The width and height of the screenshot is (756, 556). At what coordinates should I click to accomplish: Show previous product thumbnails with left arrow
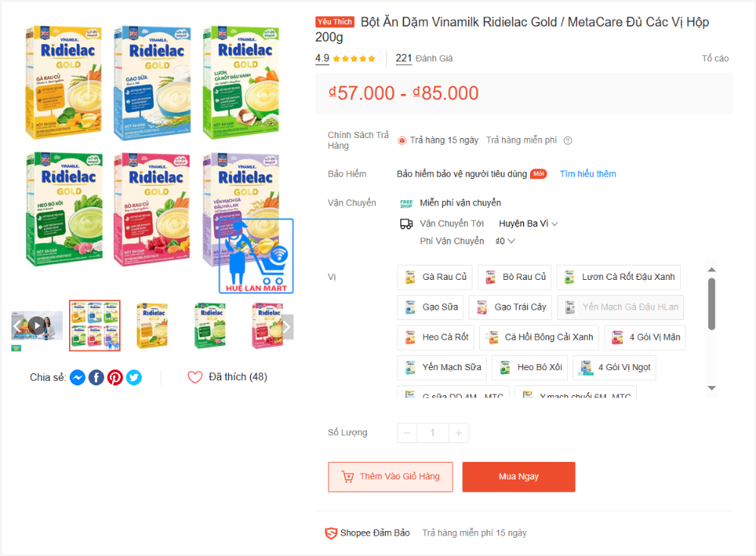[x=17, y=326]
